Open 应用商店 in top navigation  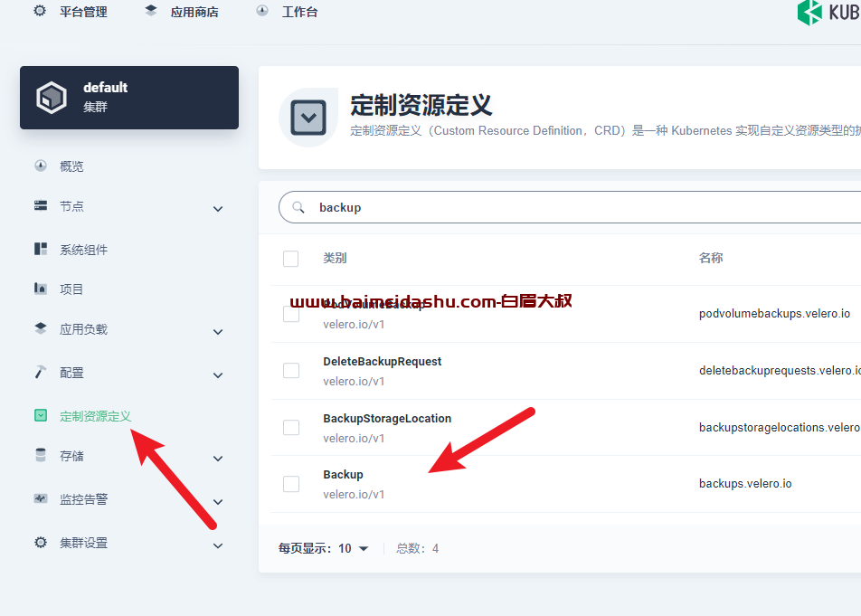(x=194, y=12)
